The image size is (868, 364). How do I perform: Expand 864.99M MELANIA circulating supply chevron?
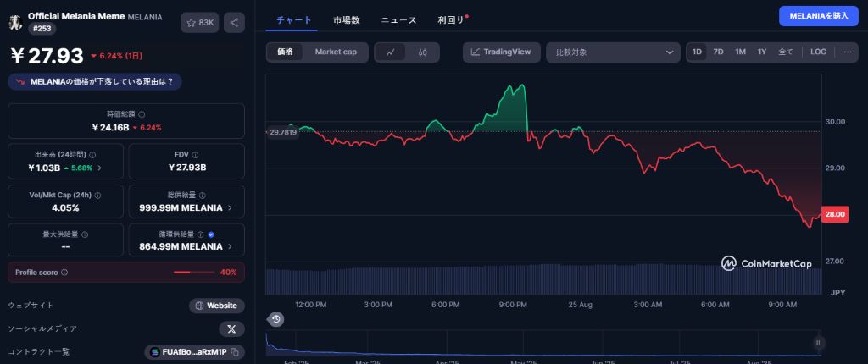(x=230, y=246)
